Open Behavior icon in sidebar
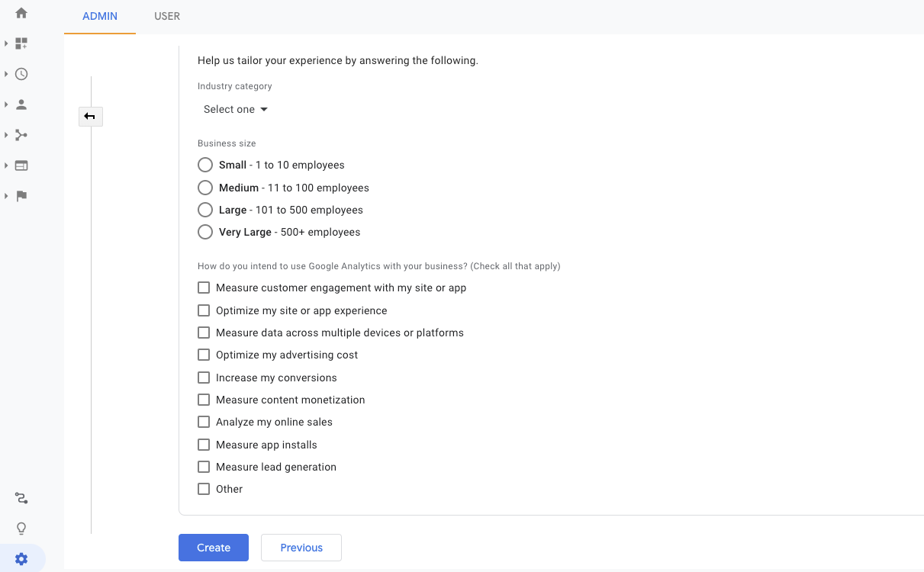Image resolution: width=924 pixels, height=572 pixels. click(21, 165)
